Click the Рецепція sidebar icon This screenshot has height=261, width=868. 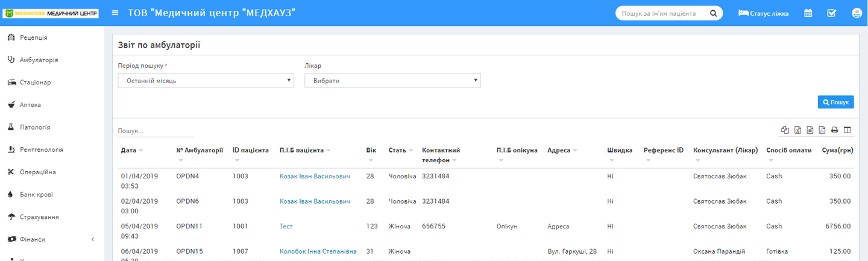click(10, 37)
